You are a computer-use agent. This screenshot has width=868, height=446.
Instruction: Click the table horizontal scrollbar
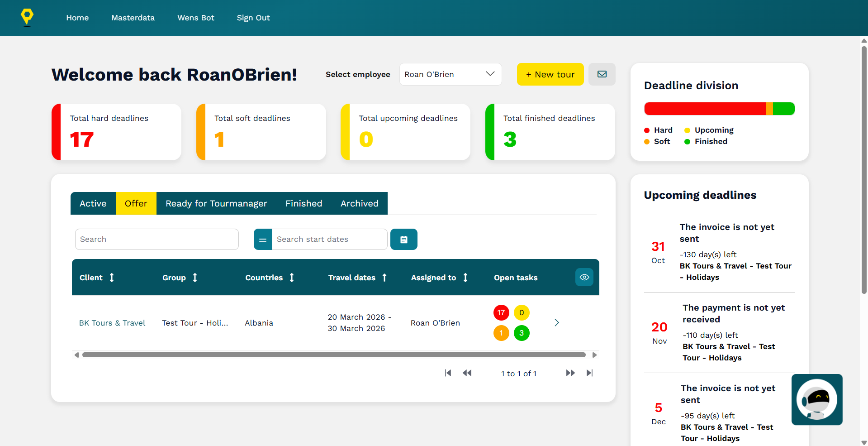point(334,355)
